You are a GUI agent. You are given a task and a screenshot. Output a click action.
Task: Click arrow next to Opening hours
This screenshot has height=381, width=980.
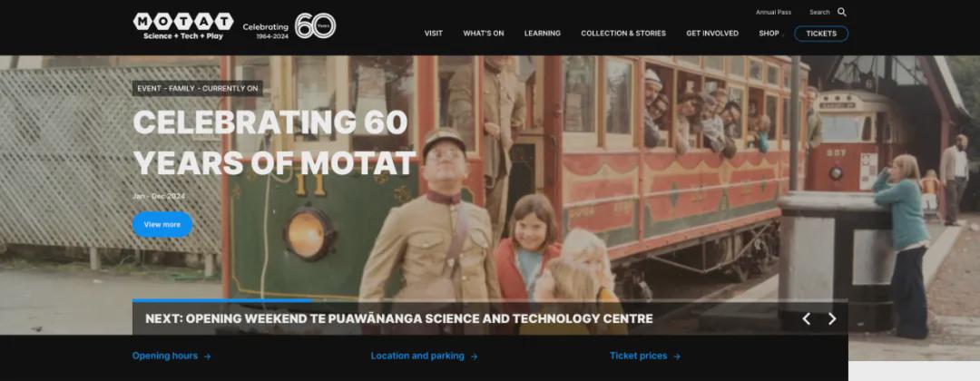pos(207,357)
